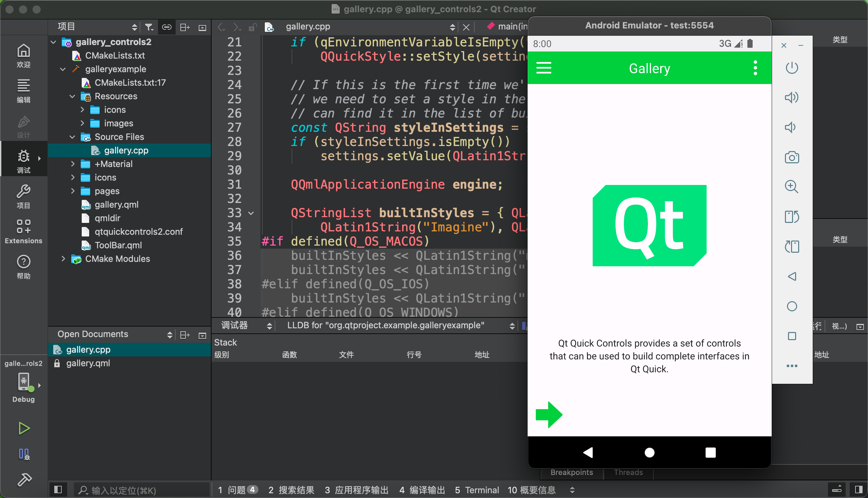
Task: Open 3 应用程序输出 pane
Action: coord(357,490)
